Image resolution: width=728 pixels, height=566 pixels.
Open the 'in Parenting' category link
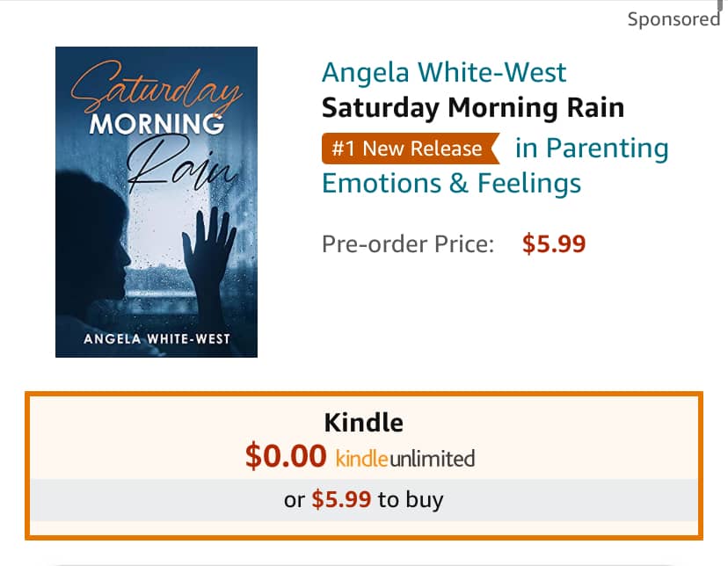592,149
